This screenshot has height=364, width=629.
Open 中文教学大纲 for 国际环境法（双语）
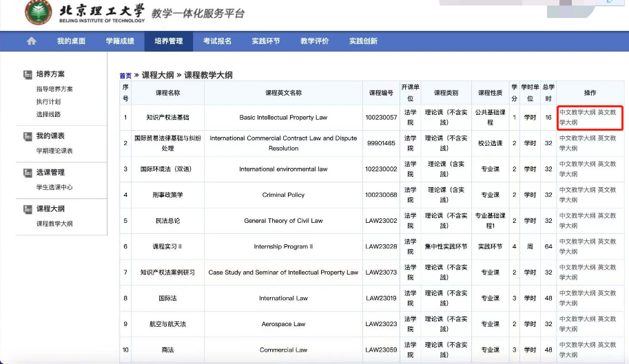coord(577,164)
